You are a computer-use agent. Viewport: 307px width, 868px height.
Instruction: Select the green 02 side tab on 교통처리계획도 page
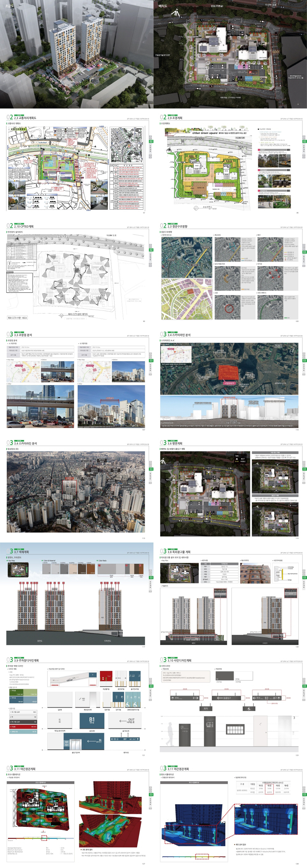(151, 141)
